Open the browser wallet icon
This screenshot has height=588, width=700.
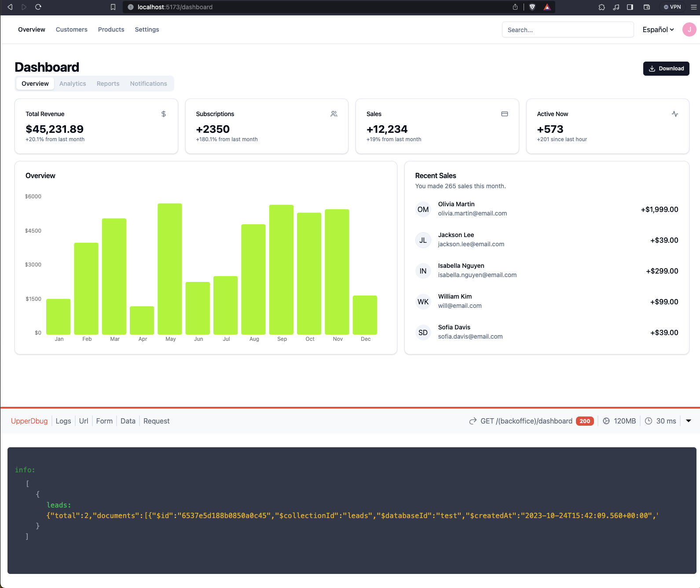tap(647, 7)
